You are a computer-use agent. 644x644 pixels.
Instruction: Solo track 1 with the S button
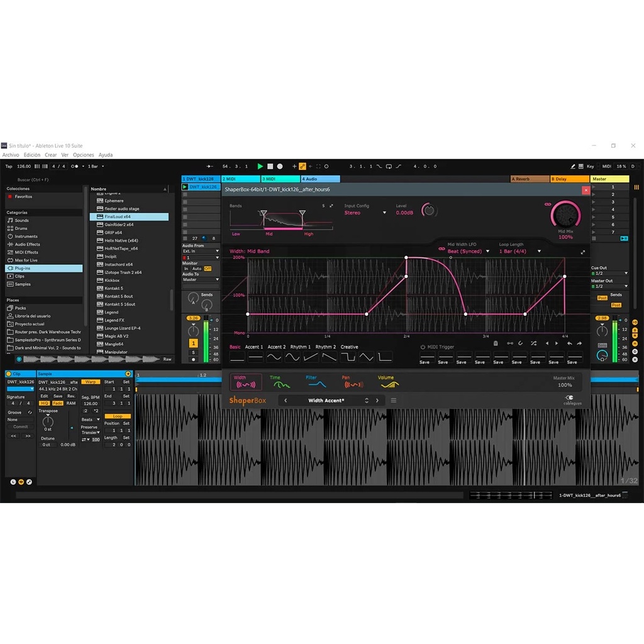[x=194, y=352]
